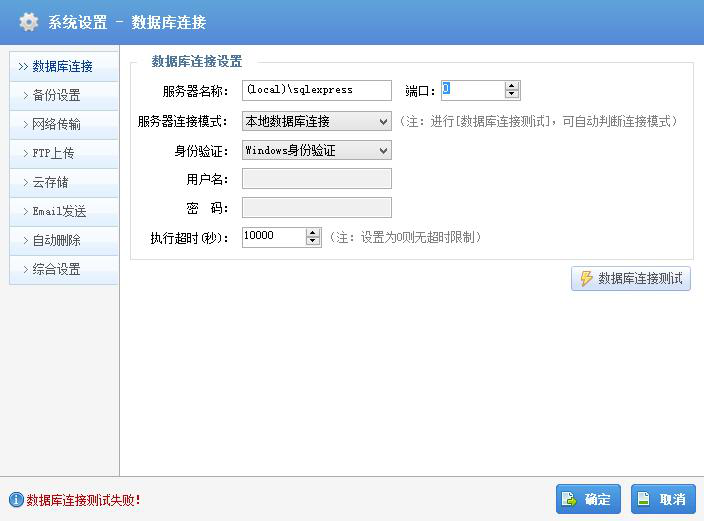Switch to 云存储 settings
The image size is (704, 521).
click(x=64, y=182)
